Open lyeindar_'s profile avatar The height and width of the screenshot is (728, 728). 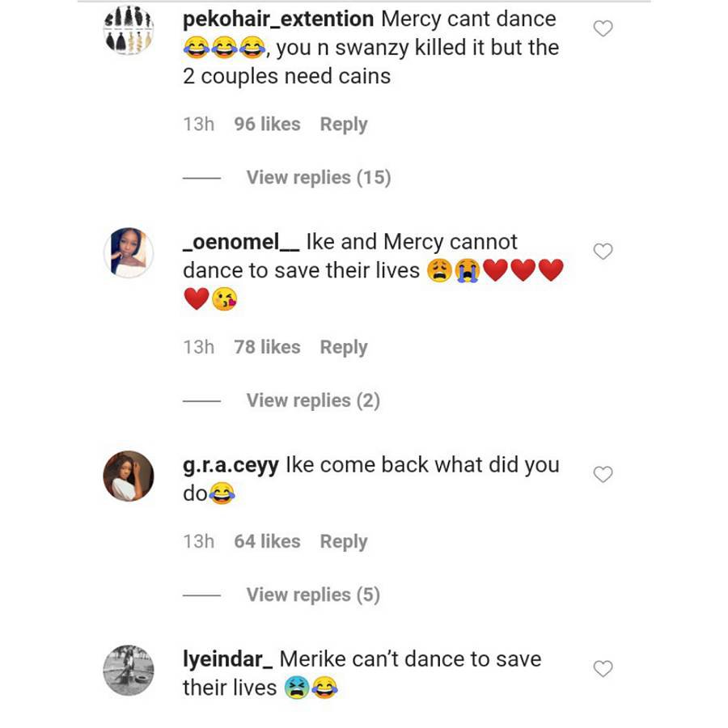tap(129, 670)
